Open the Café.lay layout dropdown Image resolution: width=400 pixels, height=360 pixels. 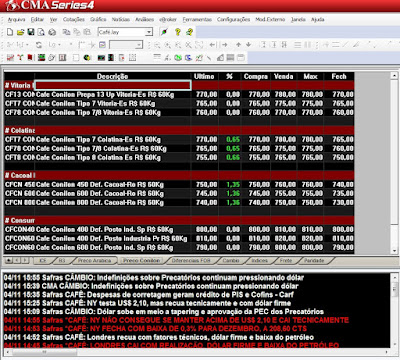click(149, 32)
